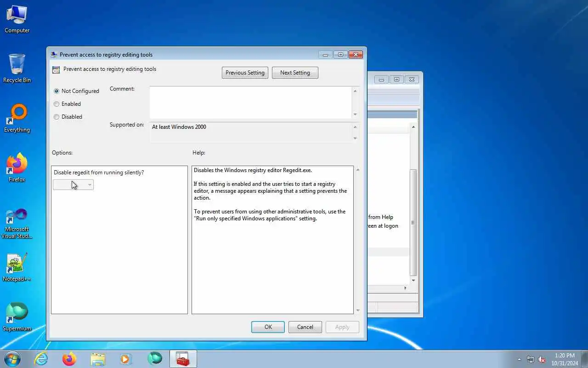Open Supermium from the taskbar
This screenshot has height=368, width=588.
coord(155,359)
